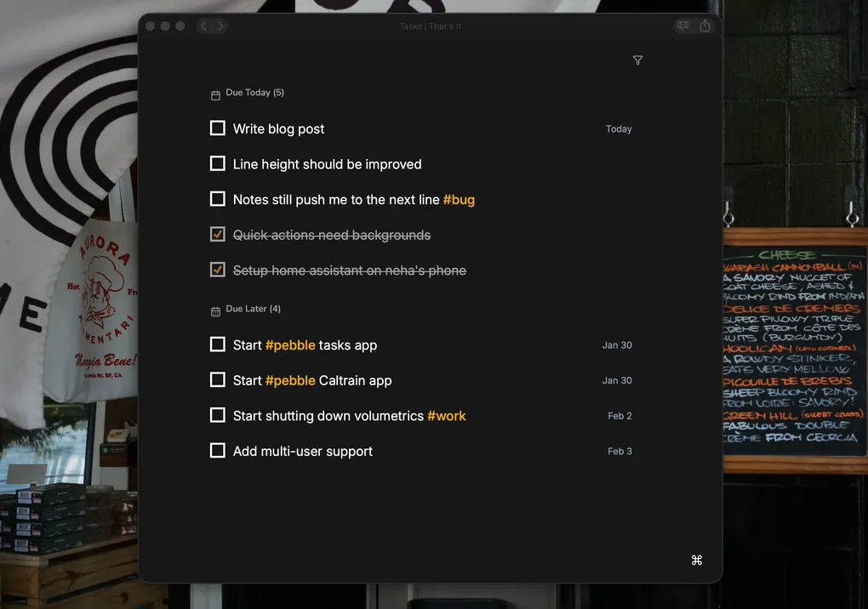Check off the Write blog post task
Screen dimensions: 868x609
click(218, 128)
